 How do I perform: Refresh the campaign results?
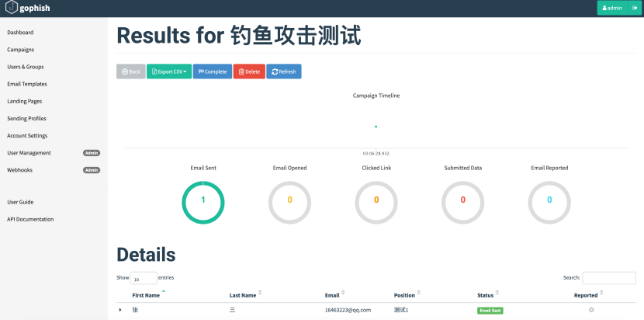[283, 71]
